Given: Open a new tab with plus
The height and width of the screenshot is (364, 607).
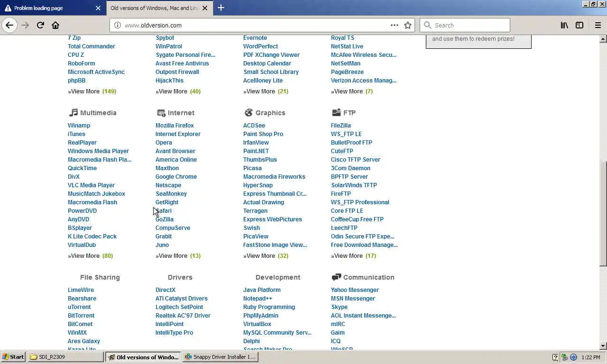Looking at the screenshot, I should coord(221,8).
